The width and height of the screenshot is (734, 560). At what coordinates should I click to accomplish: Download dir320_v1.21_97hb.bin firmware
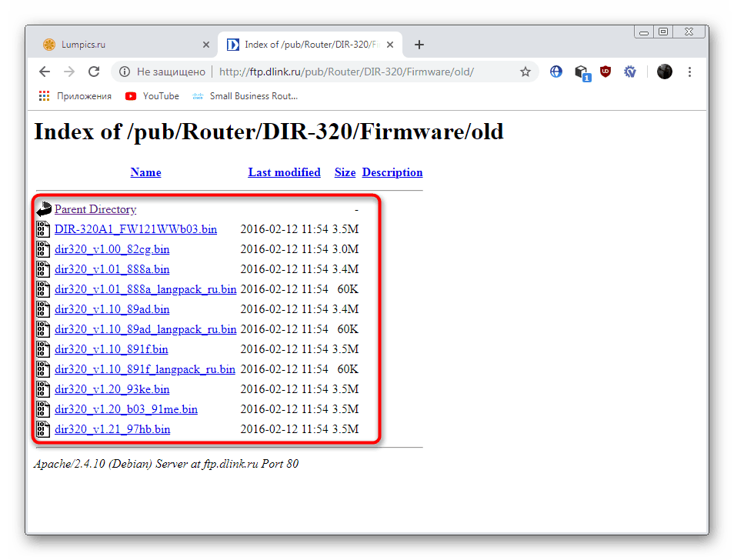pyautogui.click(x=112, y=429)
